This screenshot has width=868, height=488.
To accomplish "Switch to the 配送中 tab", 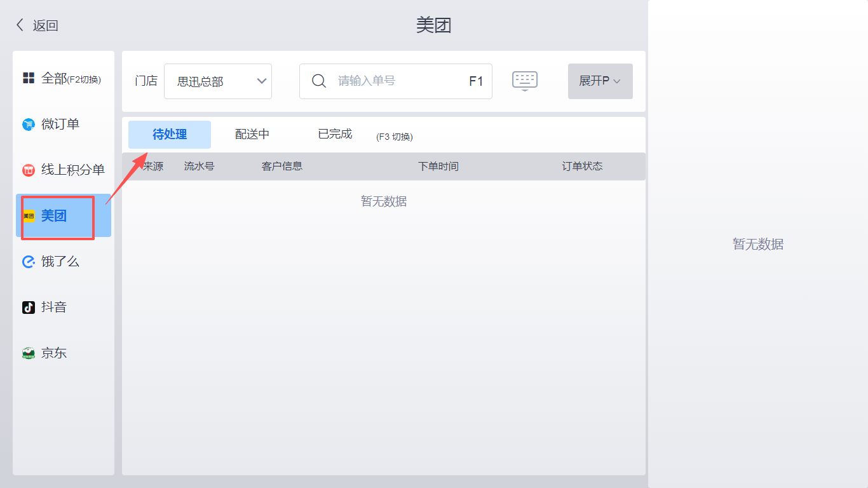I will click(252, 135).
